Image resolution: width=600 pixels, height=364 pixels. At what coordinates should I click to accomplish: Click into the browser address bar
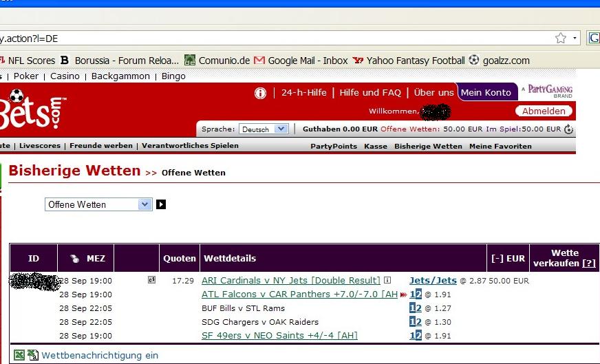[275, 39]
